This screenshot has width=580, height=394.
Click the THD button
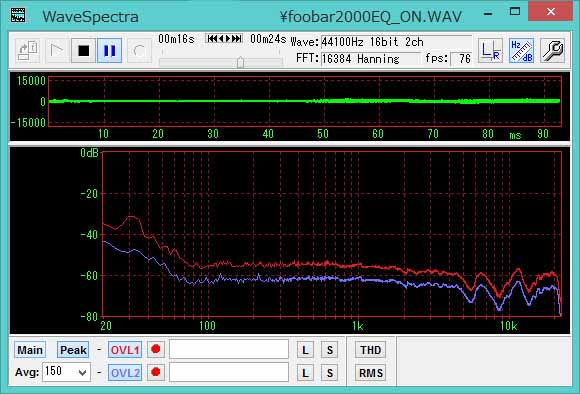coord(371,350)
